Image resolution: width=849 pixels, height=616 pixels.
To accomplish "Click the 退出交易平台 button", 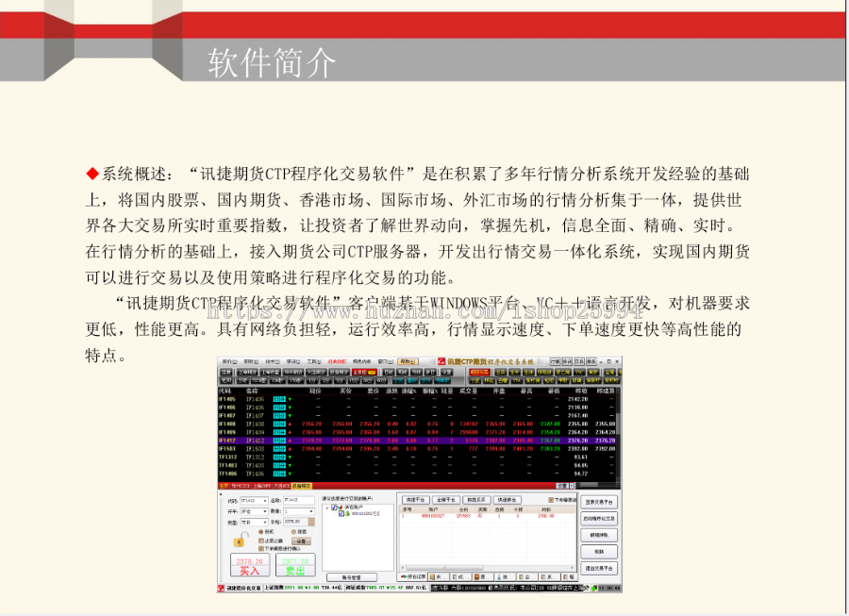I will click(x=599, y=569).
